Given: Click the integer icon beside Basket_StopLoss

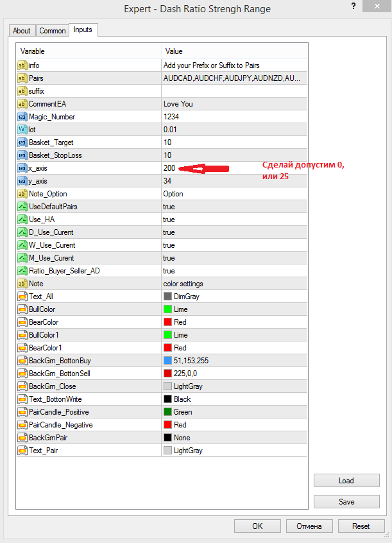Looking at the screenshot, I should 22,155.
